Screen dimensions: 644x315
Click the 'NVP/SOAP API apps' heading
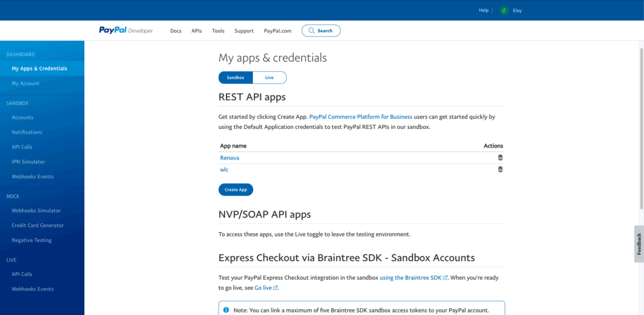click(x=265, y=214)
